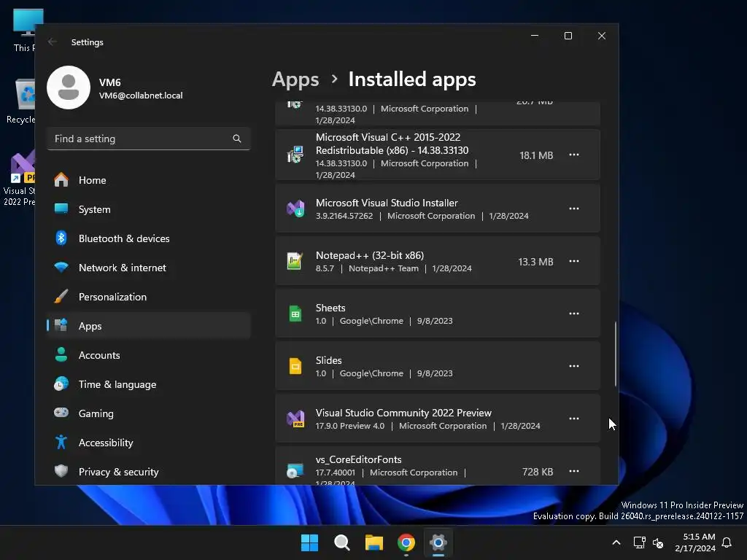This screenshot has height=560, width=747.
Task: Maximize the Settings window
Action: click(x=568, y=36)
